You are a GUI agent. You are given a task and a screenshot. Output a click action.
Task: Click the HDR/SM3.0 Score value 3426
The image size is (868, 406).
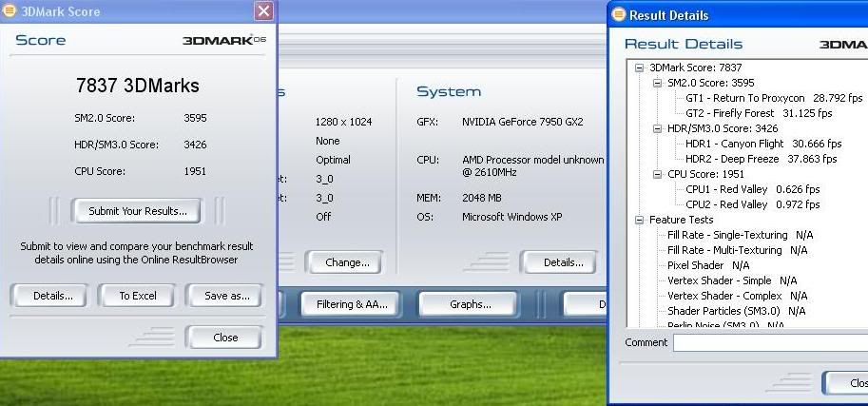(195, 145)
